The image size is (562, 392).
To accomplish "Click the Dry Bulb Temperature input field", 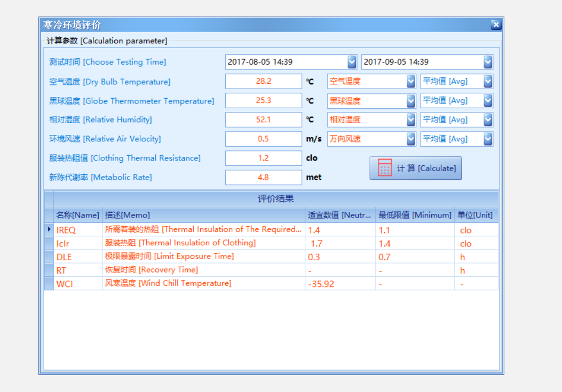I will click(x=263, y=82).
